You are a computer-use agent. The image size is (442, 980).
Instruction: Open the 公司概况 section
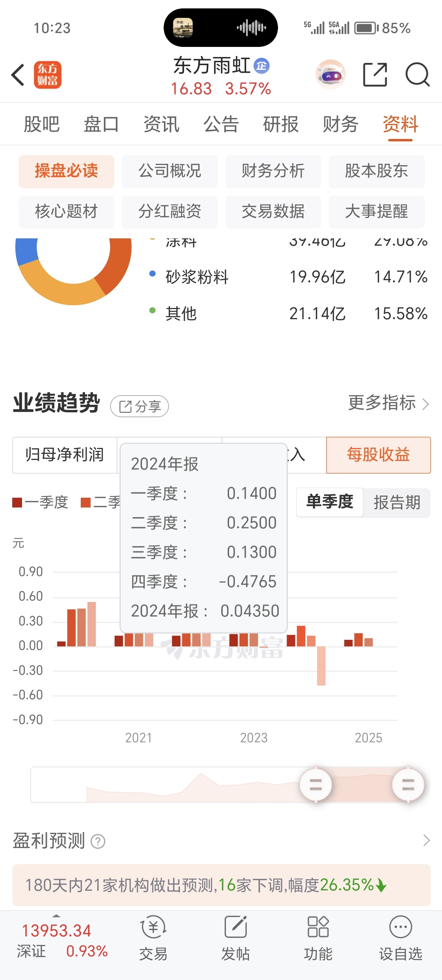170,171
